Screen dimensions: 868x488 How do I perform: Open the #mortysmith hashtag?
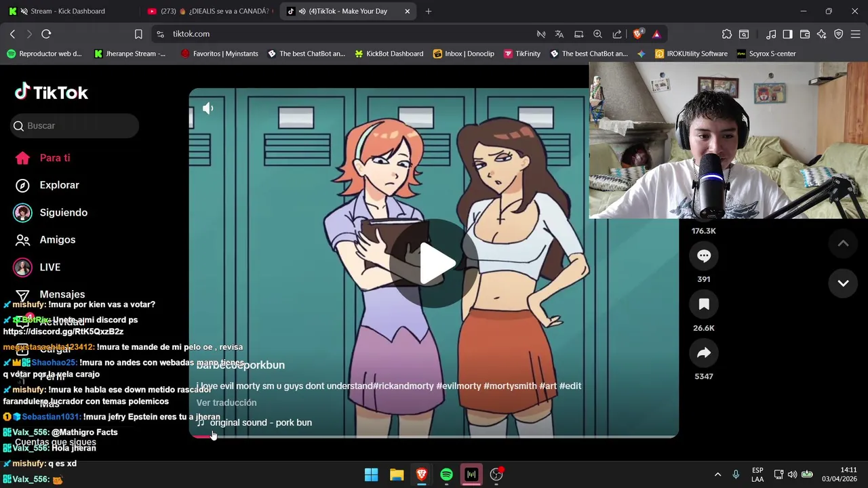pyautogui.click(x=510, y=386)
